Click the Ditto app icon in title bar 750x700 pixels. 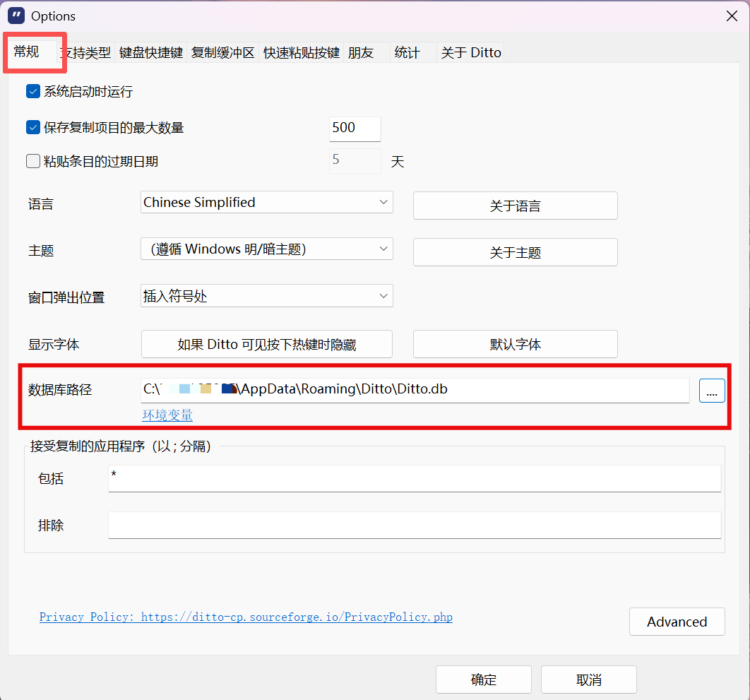click(16, 16)
